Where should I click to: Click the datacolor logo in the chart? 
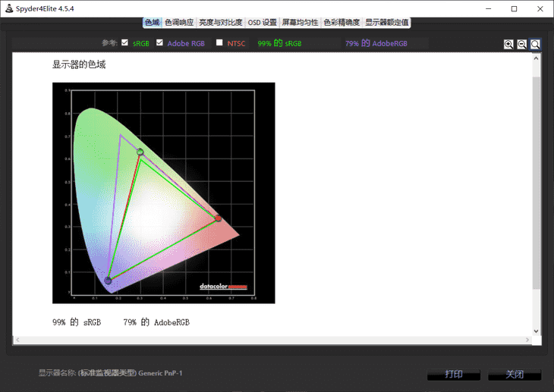pyautogui.click(x=223, y=287)
